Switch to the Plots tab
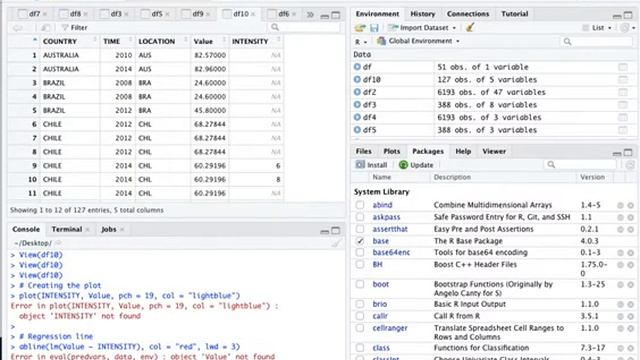 [x=391, y=151]
